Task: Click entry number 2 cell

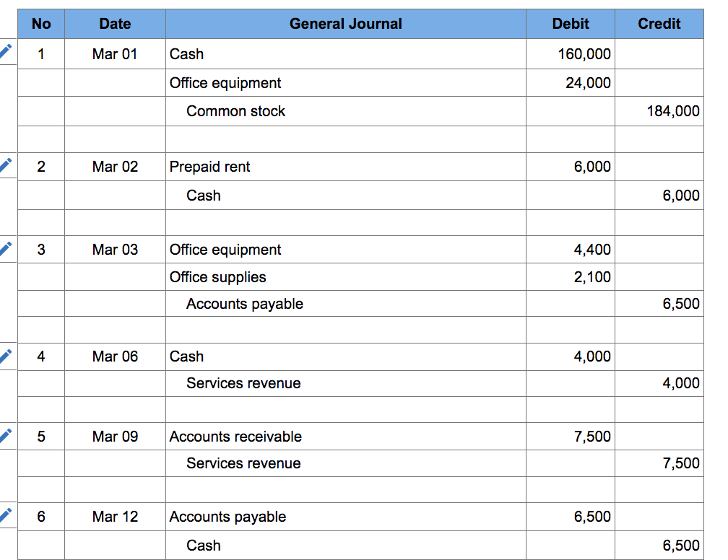Action: coord(41,167)
